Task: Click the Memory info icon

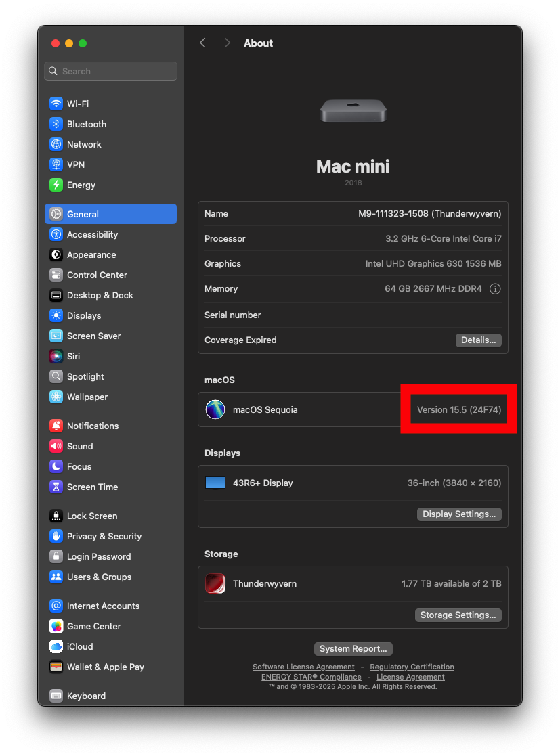Action: coord(495,289)
